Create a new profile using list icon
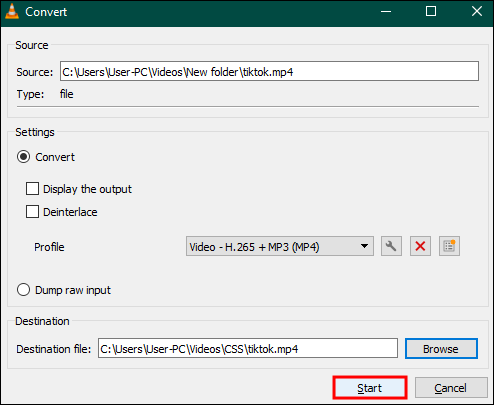Viewport: 494px width, 405px height. [449, 246]
